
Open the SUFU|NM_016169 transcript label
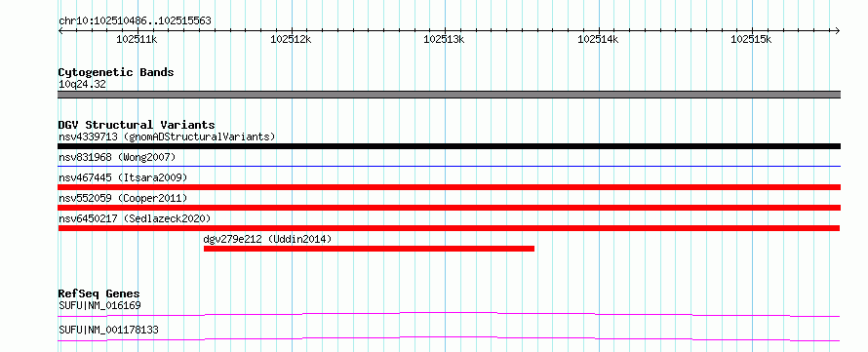click(x=99, y=305)
